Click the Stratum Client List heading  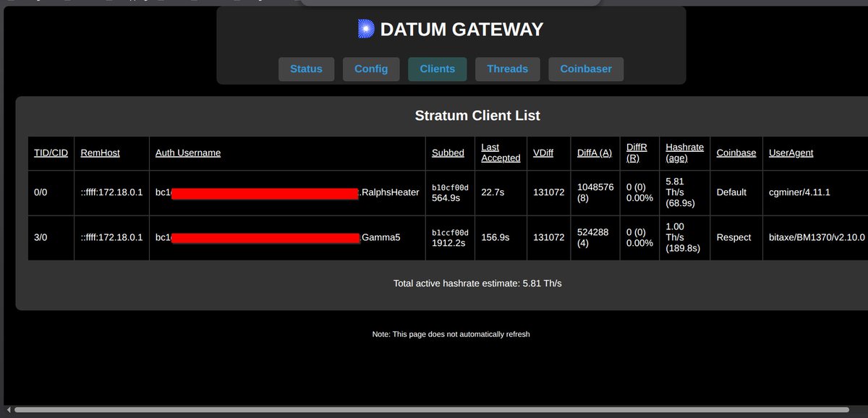tap(477, 116)
